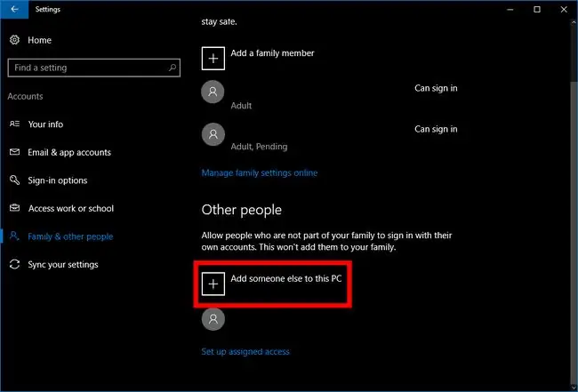
Task: Click the Settings window title
Action: coord(47,10)
